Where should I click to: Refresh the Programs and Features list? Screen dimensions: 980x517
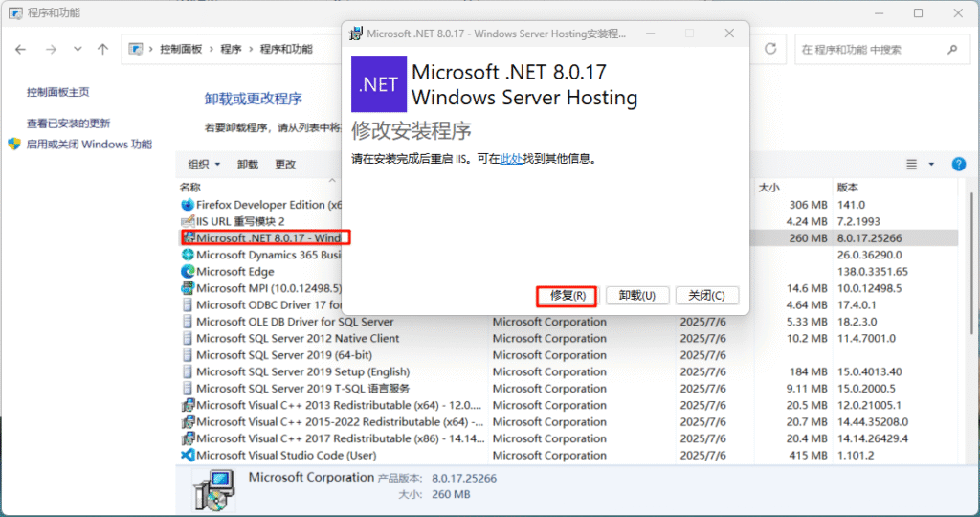(x=770, y=49)
